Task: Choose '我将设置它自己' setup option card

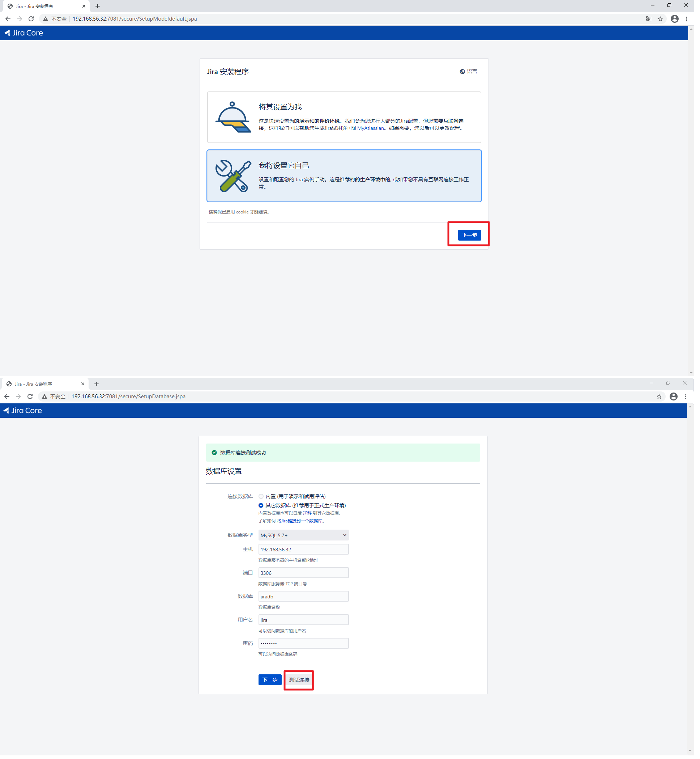Action: click(x=347, y=177)
